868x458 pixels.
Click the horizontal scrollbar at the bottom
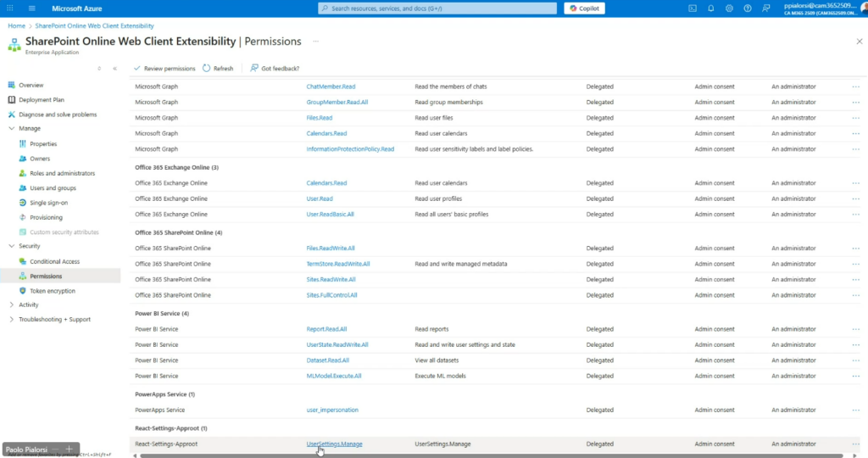point(491,455)
